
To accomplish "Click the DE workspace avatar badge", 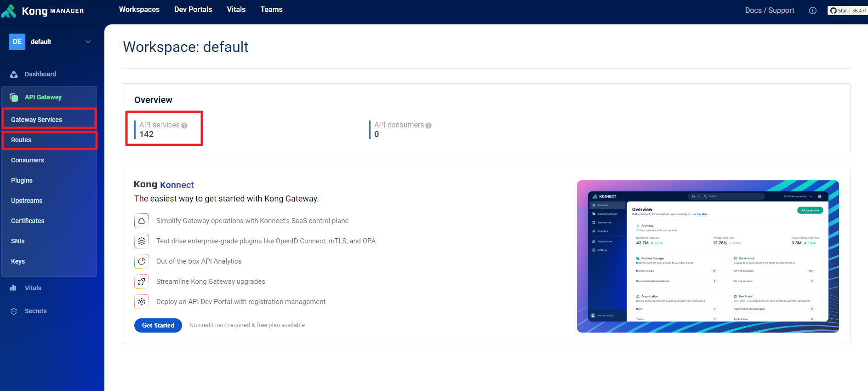I will tap(17, 42).
